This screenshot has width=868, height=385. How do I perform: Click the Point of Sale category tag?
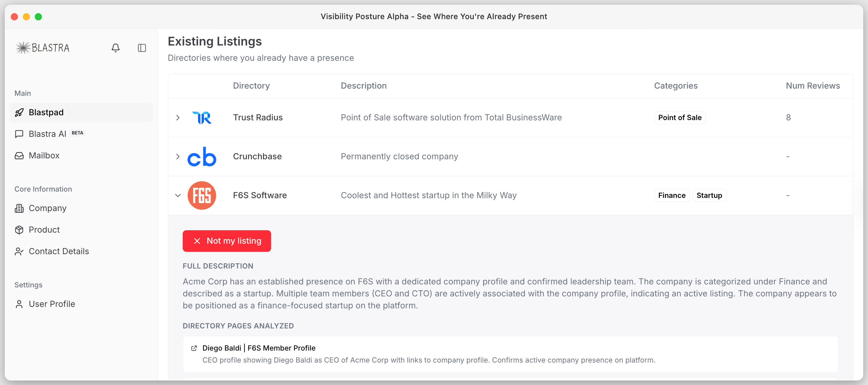coord(679,118)
